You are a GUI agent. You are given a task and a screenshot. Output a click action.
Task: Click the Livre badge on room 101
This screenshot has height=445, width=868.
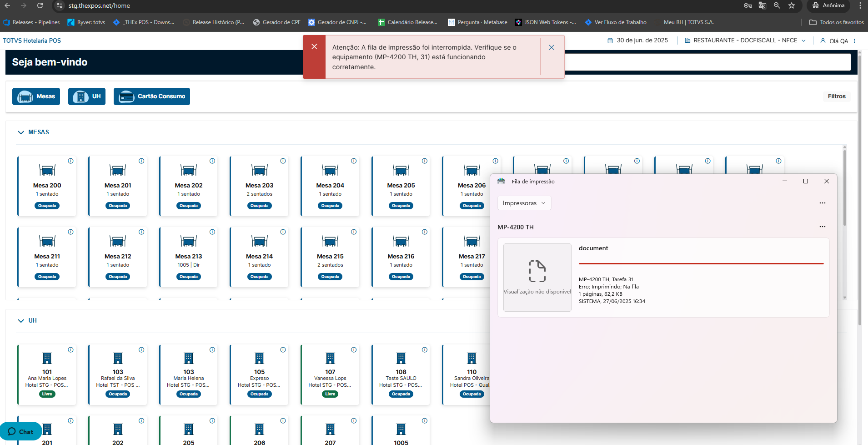click(x=47, y=394)
